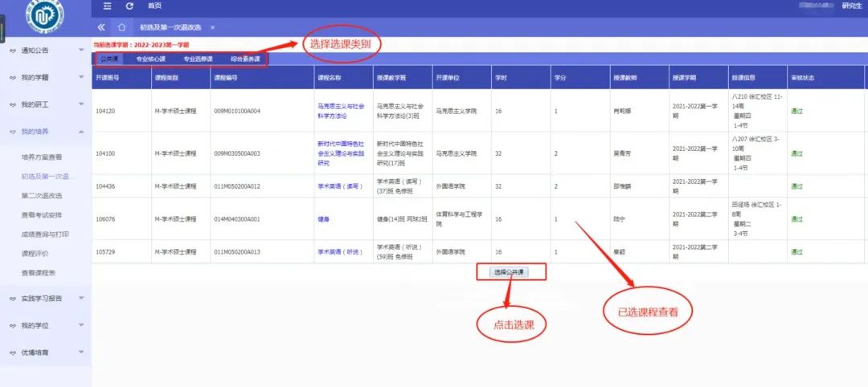The width and height of the screenshot is (868, 387).
Task: Click the link icon beside 我的学籍
Action: (12, 78)
